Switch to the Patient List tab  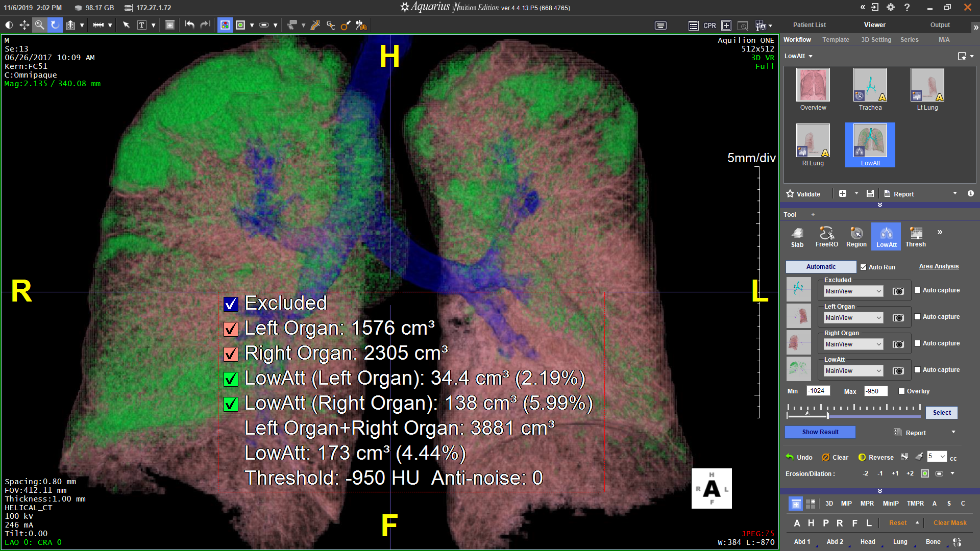pos(810,25)
